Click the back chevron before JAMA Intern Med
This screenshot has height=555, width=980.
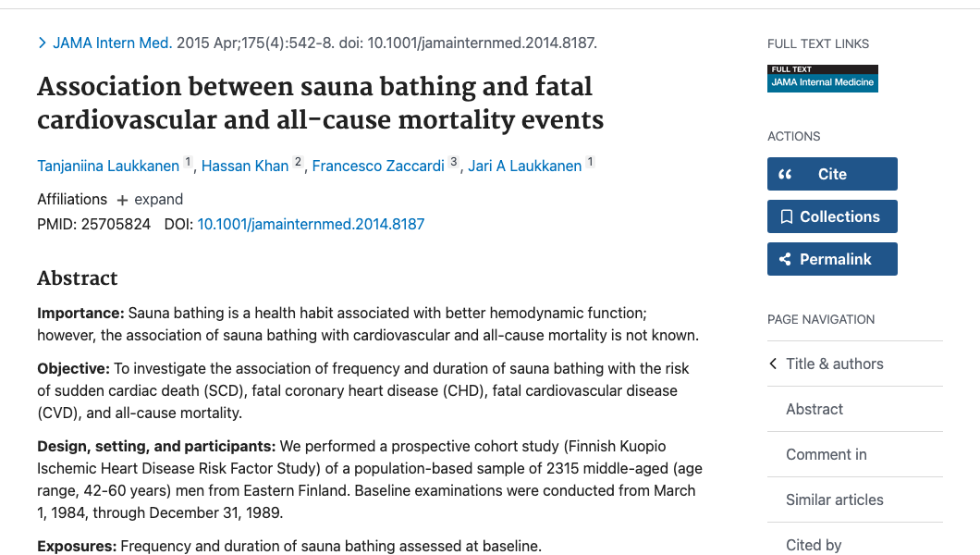coord(42,43)
